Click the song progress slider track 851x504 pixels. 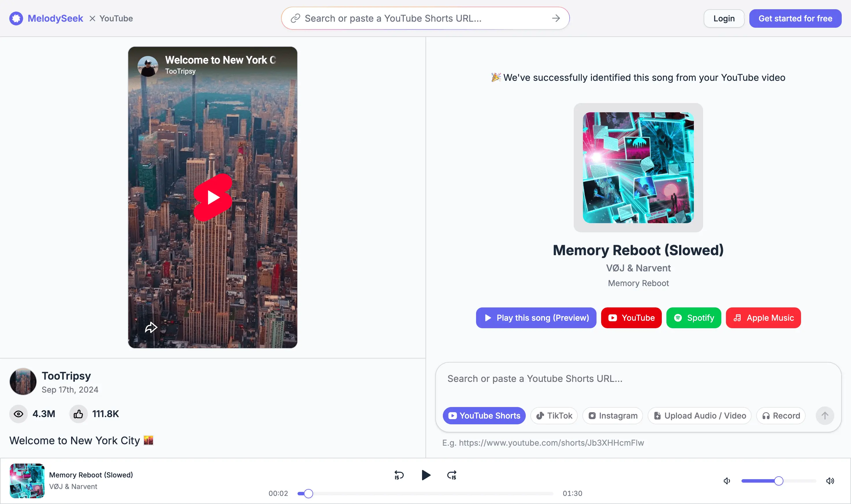point(425,494)
